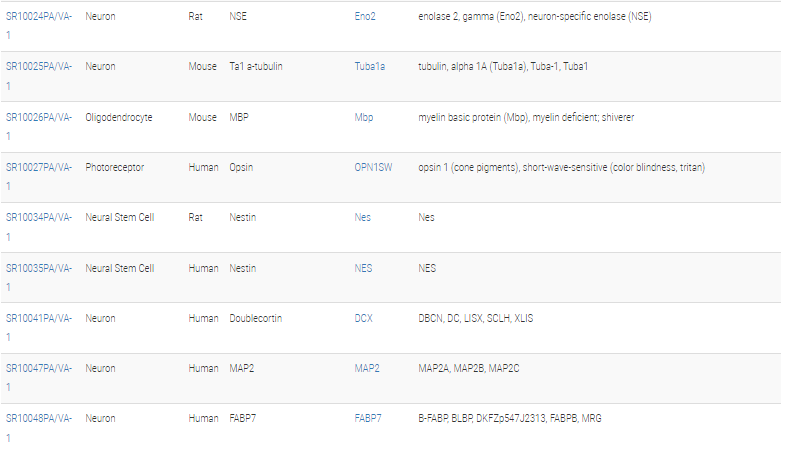The height and width of the screenshot is (461, 786).
Task: Open the SR10035PA/VA-1 product link
Action: click(39, 268)
